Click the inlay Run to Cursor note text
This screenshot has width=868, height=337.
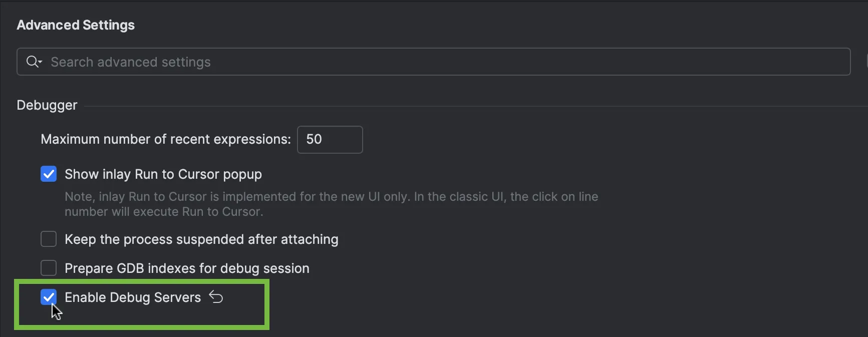click(x=331, y=204)
